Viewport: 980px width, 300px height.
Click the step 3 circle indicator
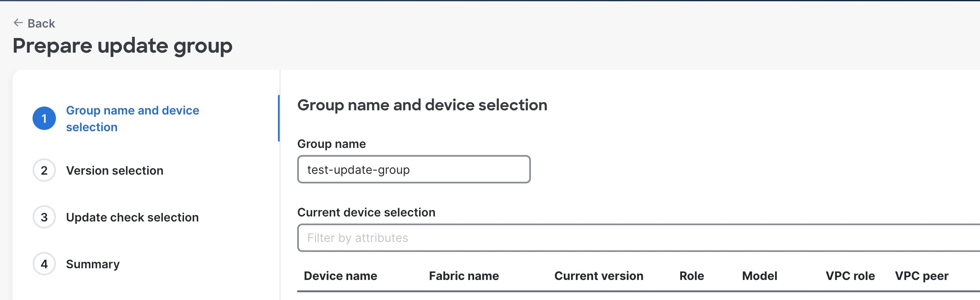[x=44, y=217]
